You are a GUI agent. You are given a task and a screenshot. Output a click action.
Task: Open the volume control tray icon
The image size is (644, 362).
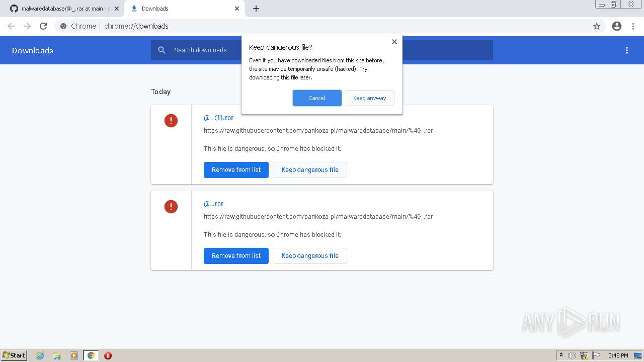pos(572,355)
